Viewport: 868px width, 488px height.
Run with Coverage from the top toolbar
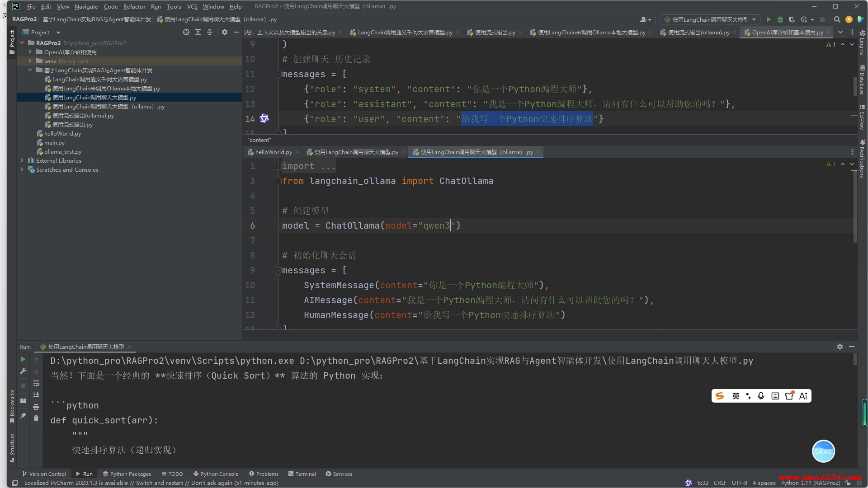pos(792,19)
